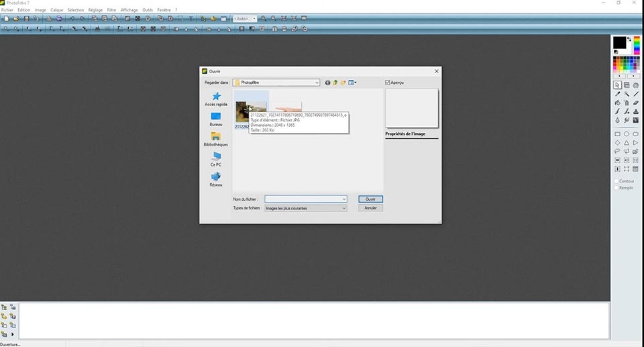Go to Ce PC in dialog sidebar

click(x=216, y=160)
